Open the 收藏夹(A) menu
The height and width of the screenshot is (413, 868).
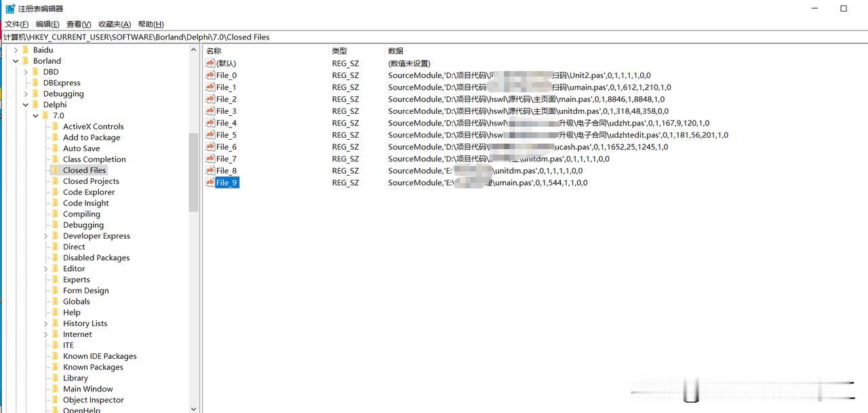[115, 24]
